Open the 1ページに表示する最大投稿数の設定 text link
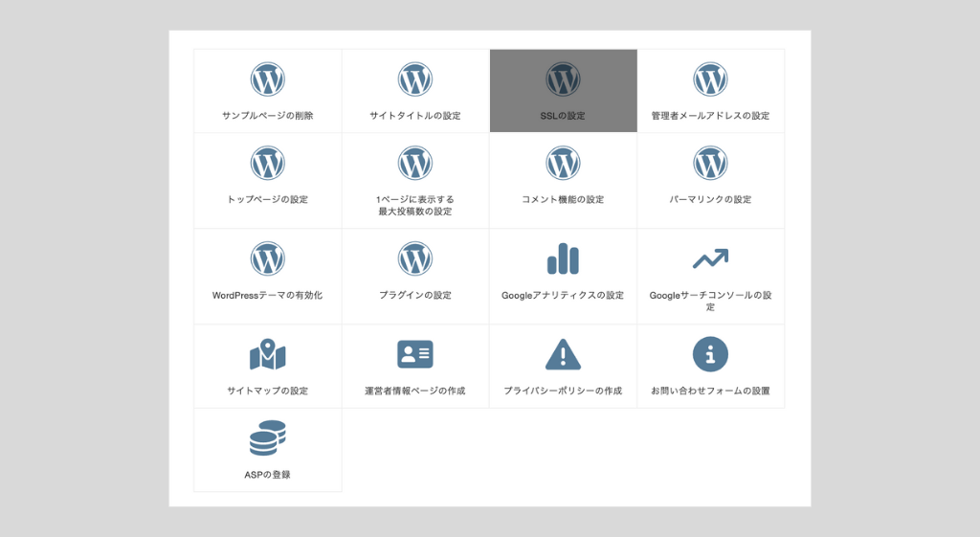Image resolution: width=980 pixels, height=537 pixels. click(415, 205)
